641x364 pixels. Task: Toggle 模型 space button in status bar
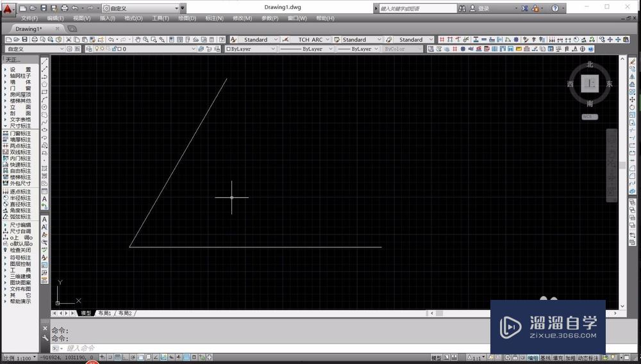coord(436,358)
